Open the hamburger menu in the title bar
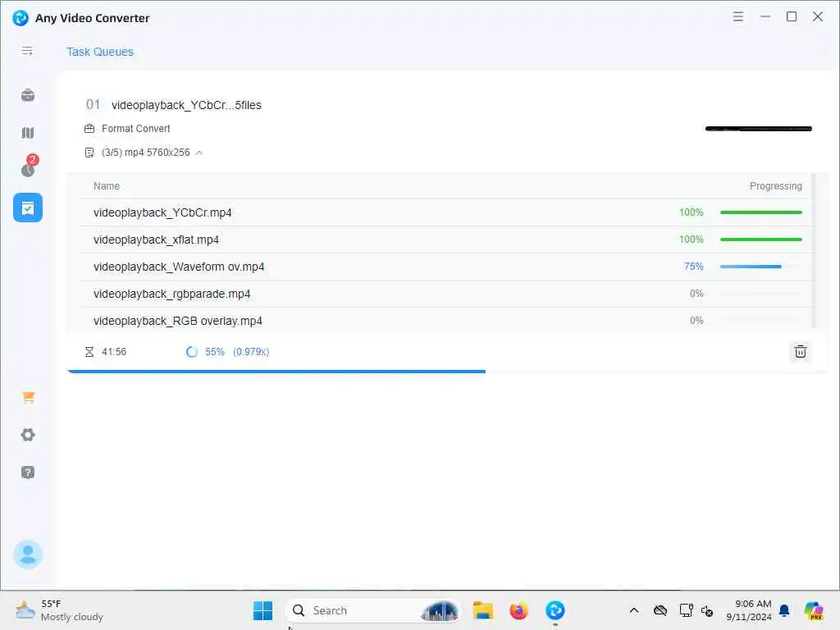 (738, 16)
